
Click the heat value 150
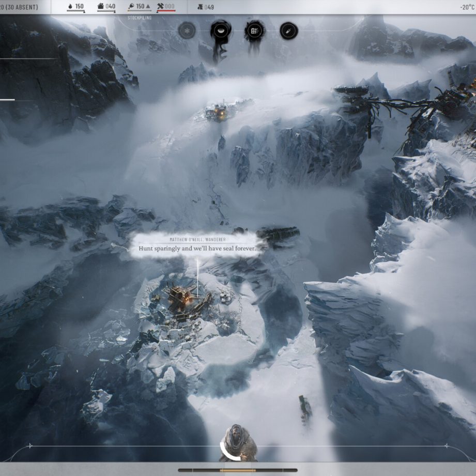click(x=79, y=6)
